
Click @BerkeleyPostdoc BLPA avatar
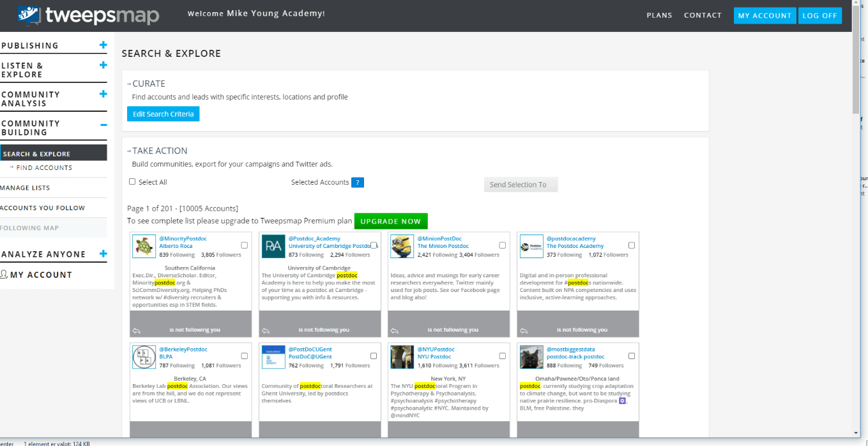pyautogui.click(x=144, y=357)
